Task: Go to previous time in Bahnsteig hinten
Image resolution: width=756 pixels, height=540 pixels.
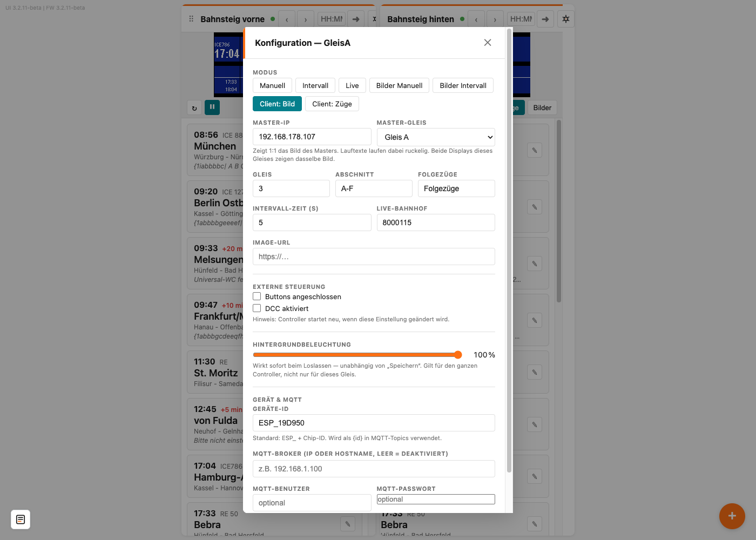Action: (476, 19)
